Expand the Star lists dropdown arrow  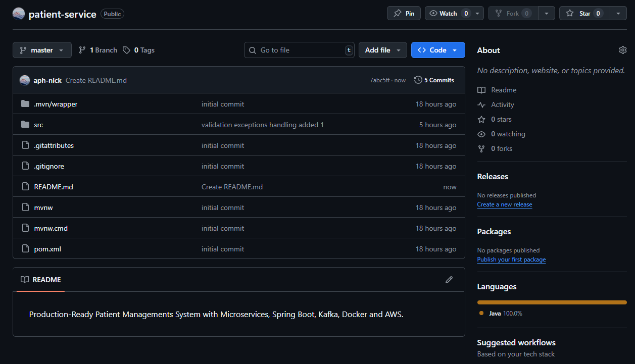[618, 14]
